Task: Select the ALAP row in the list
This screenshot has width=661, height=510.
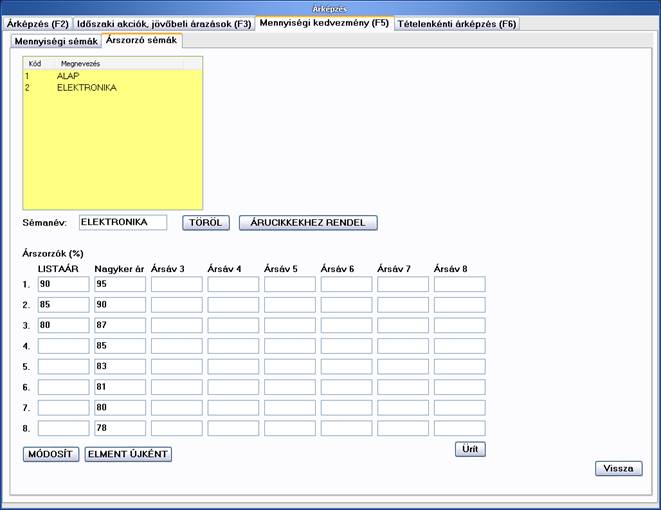Action: pos(113,76)
